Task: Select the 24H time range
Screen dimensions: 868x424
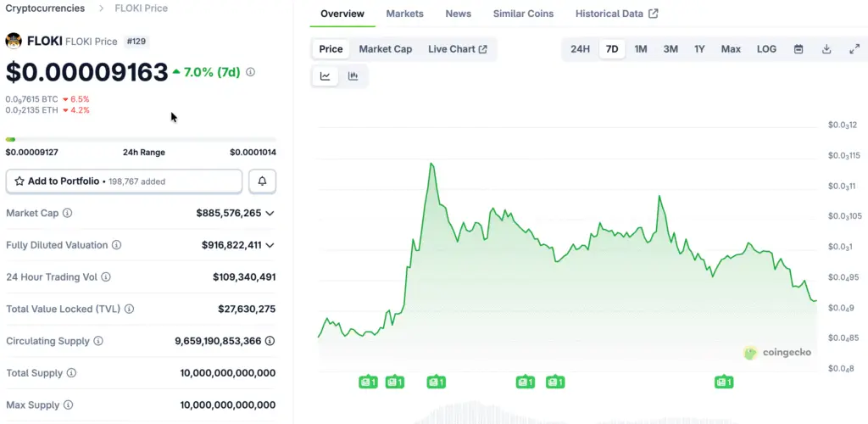Action: coord(580,49)
